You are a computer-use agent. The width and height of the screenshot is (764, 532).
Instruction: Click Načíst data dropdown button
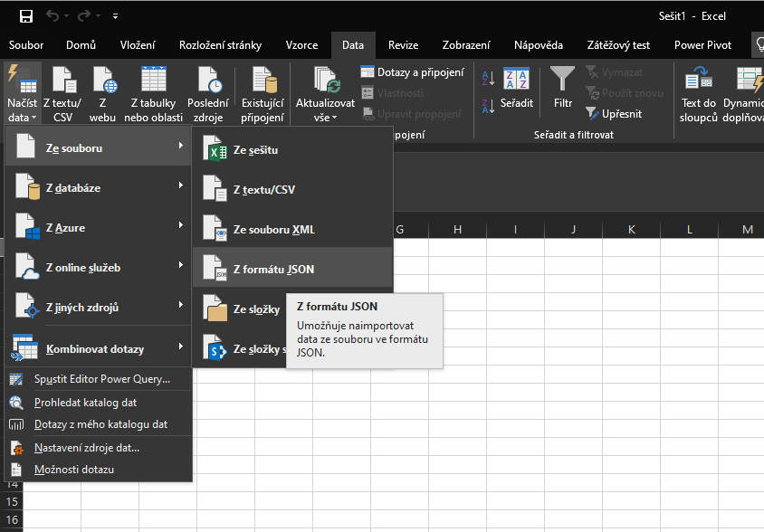(x=23, y=93)
